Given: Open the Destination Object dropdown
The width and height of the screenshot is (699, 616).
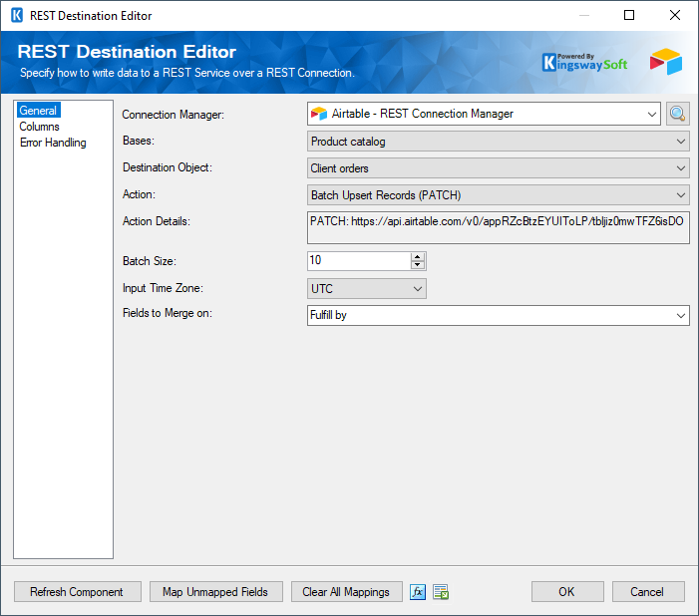Looking at the screenshot, I should 498,168.
